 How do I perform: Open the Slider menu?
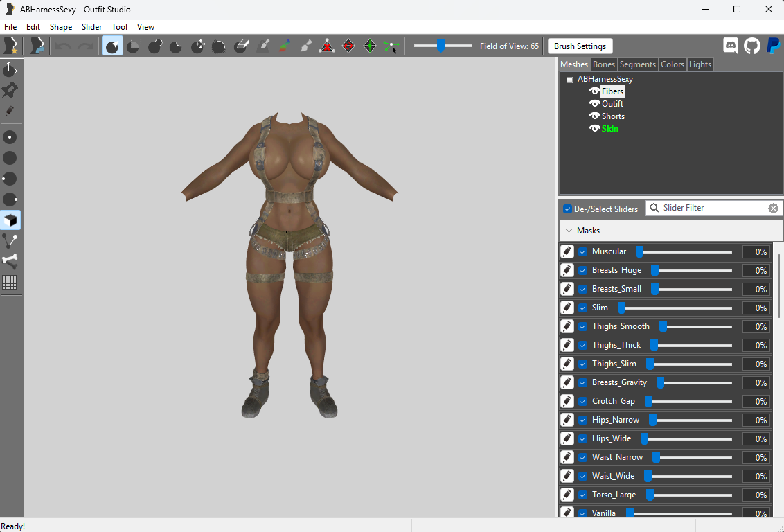pos(92,27)
